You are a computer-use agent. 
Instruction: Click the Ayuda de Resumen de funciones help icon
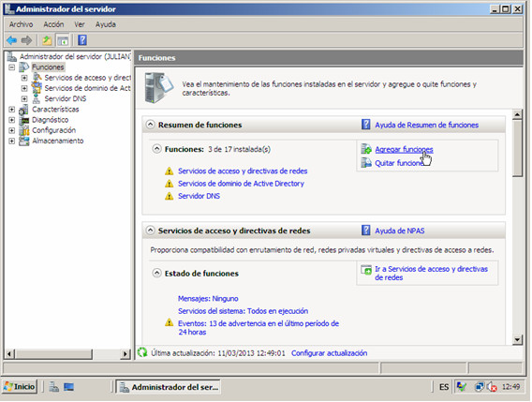coord(365,125)
